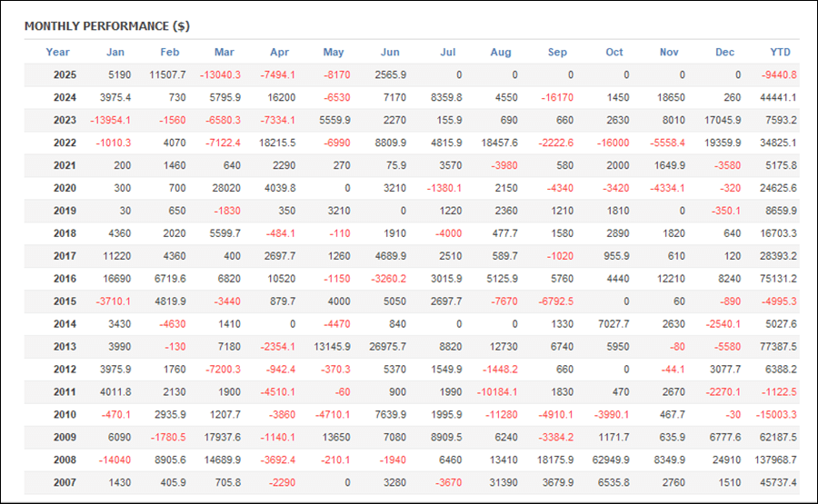Image resolution: width=818 pixels, height=504 pixels.
Task: Click the YTD column header
Action: pos(781,52)
